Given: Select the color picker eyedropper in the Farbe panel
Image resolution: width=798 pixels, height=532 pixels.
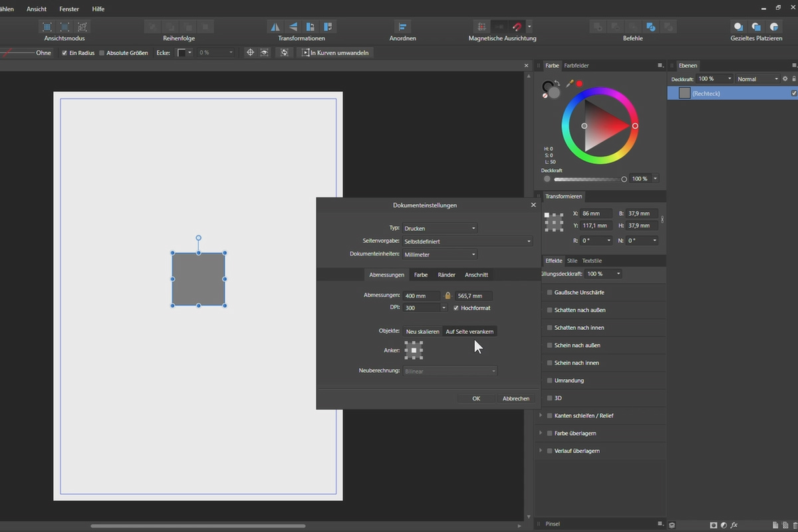Looking at the screenshot, I should point(570,84).
